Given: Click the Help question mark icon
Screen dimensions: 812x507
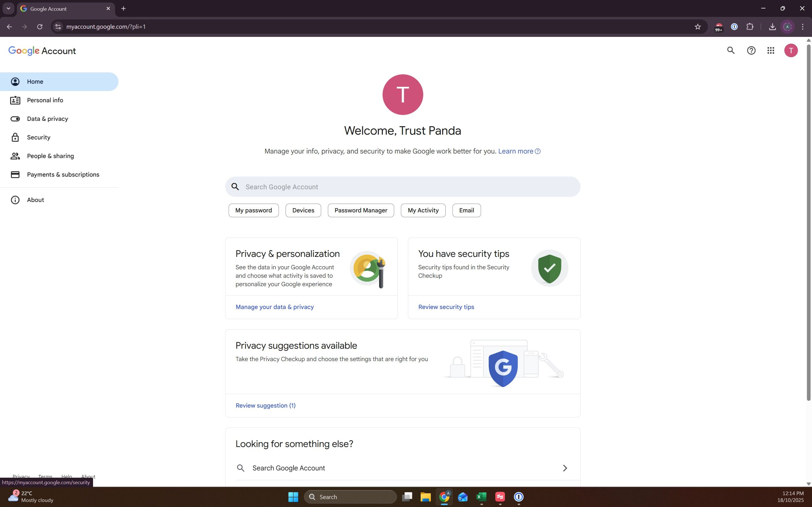Looking at the screenshot, I should [751, 51].
